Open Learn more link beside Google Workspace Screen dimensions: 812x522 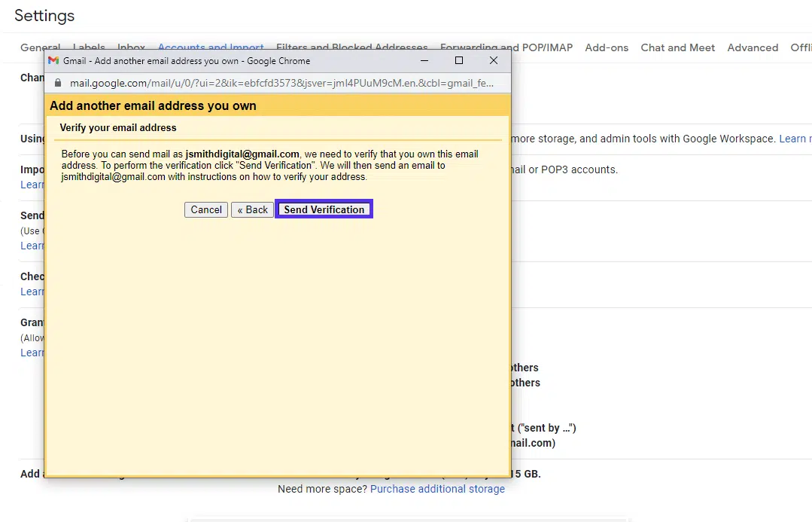[x=795, y=139]
